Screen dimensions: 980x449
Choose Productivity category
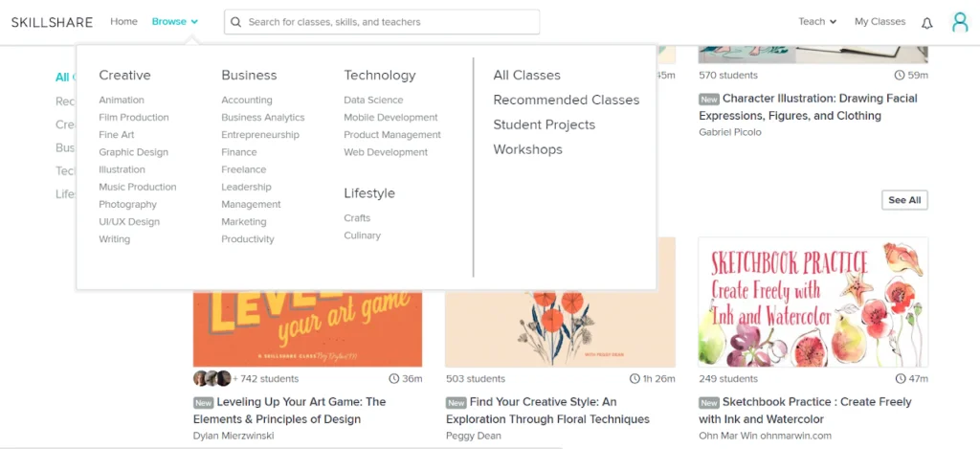(248, 239)
